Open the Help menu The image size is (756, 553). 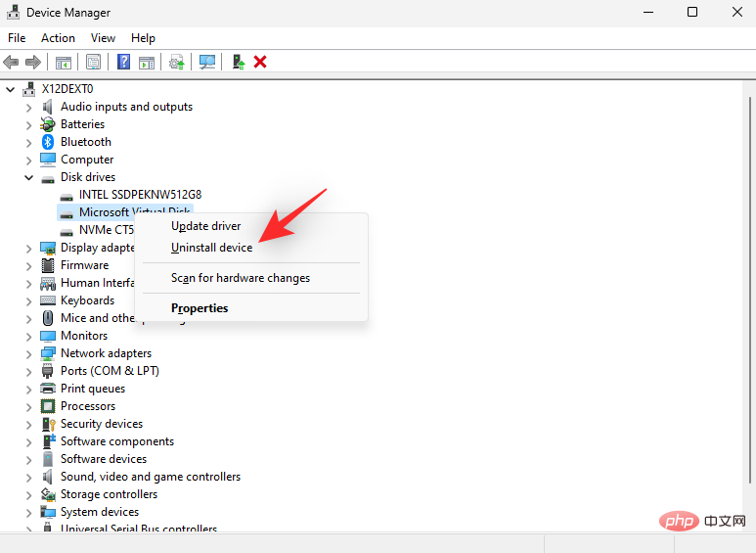click(x=143, y=38)
